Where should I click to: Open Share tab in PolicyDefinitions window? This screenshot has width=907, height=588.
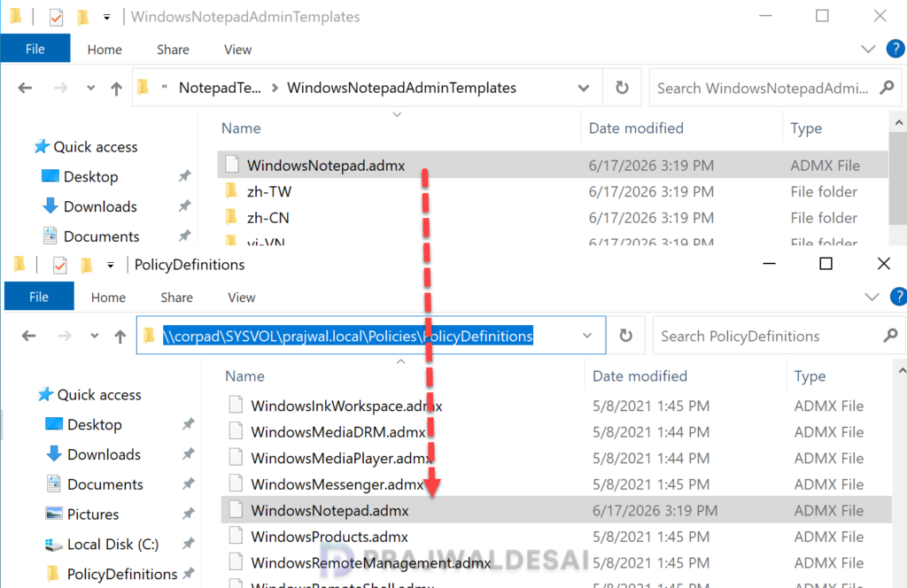[x=176, y=298]
